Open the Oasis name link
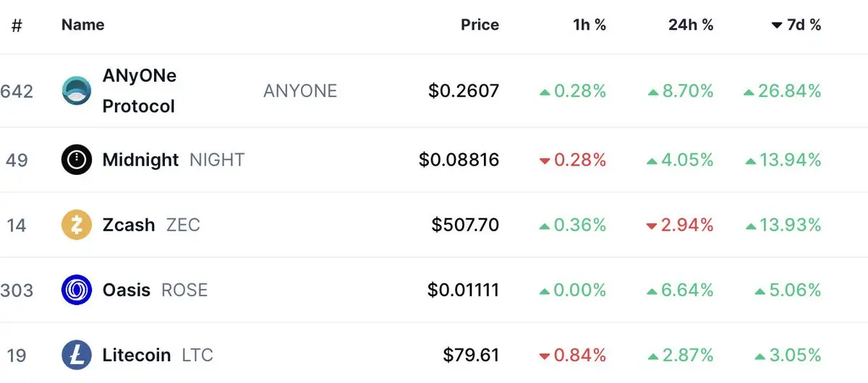868x383 pixels. [127, 290]
